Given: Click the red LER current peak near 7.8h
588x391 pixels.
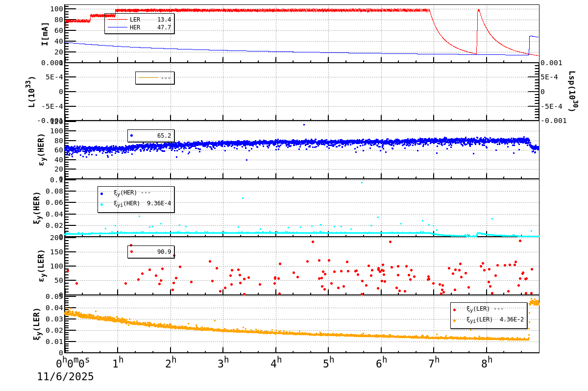Looking at the screenshot, I should tap(478, 10).
